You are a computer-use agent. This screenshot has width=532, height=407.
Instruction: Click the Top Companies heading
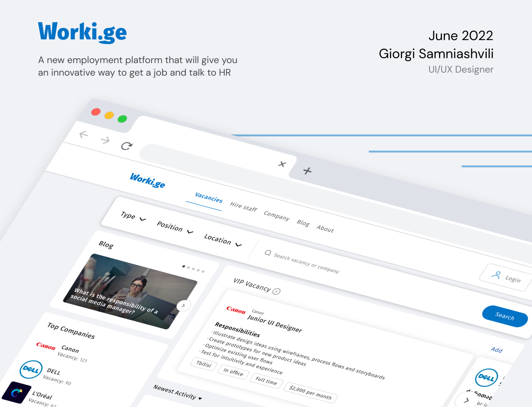tap(71, 331)
